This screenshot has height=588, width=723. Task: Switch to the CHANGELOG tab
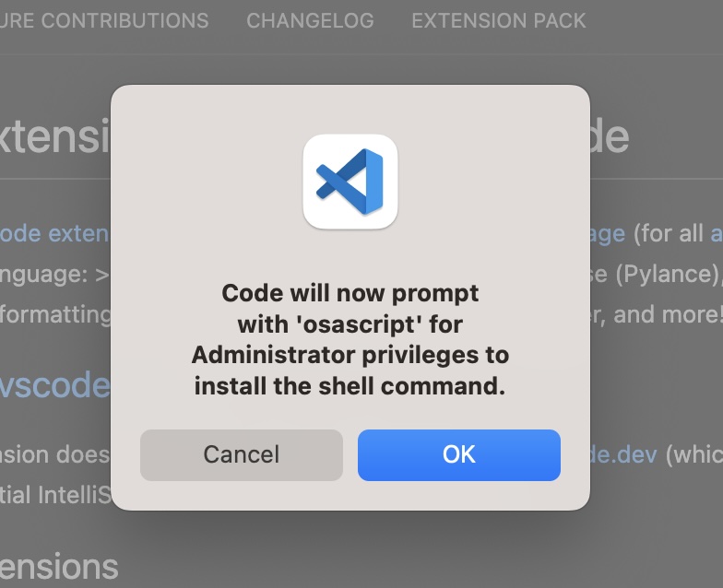310,20
